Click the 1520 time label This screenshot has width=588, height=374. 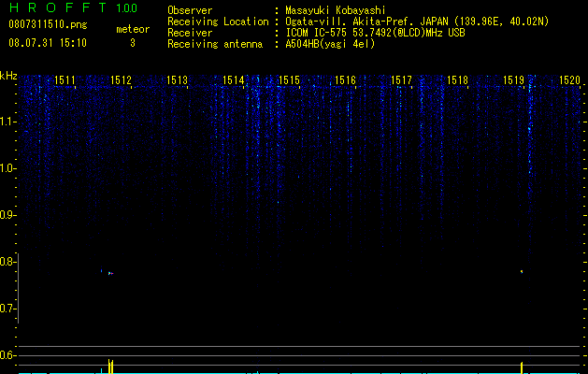click(x=569, y=80)
